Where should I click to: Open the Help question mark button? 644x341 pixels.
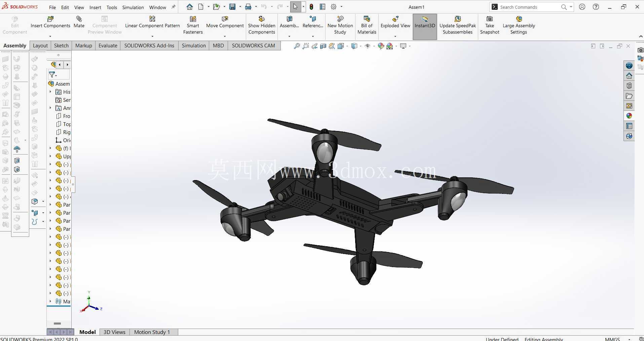(x=596, y=7)
